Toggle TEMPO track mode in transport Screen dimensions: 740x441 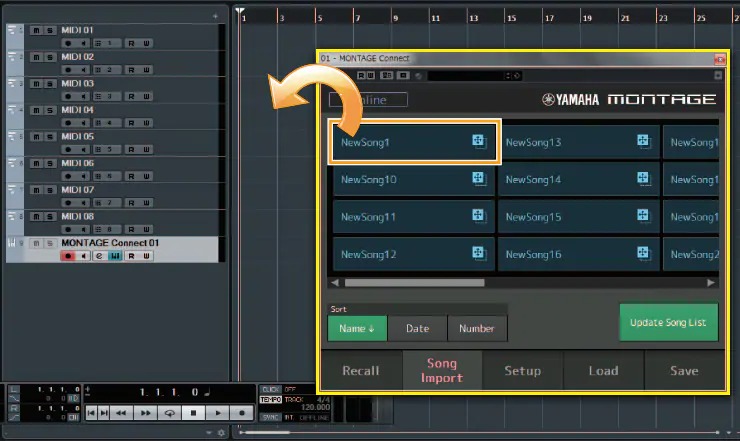pos(271,399)
